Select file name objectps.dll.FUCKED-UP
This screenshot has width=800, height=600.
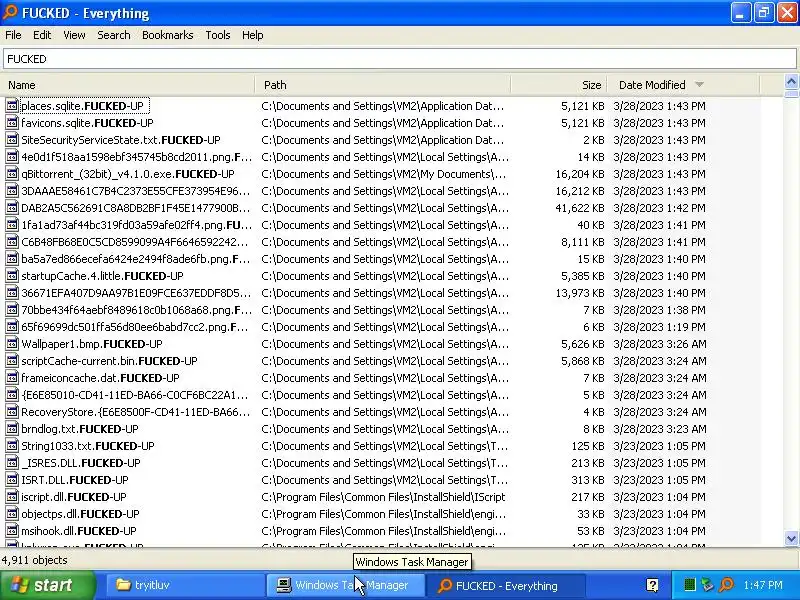(80, 514)
